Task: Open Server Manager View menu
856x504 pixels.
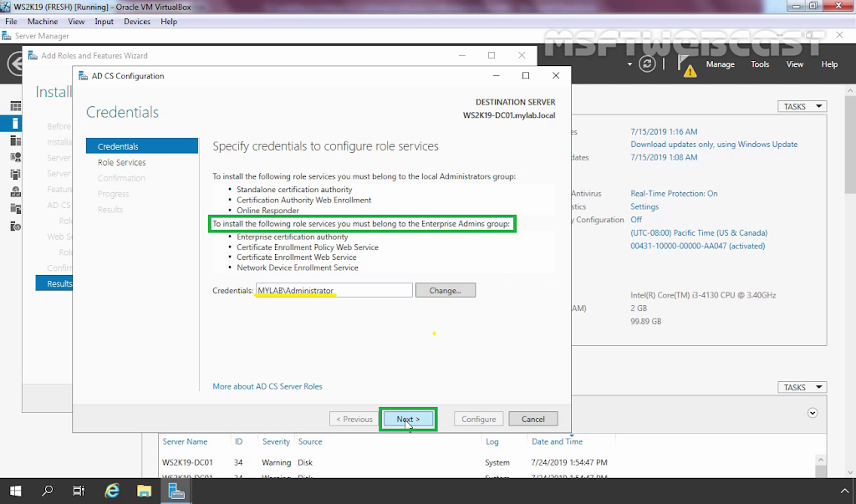Action: pos(794,64)
